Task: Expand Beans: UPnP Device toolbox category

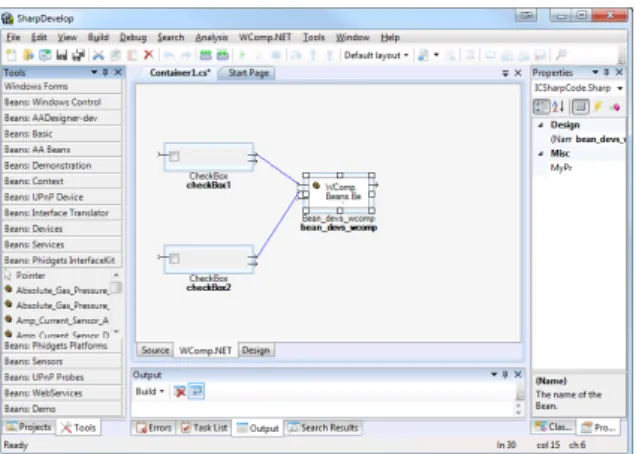Action: point(62,197)
